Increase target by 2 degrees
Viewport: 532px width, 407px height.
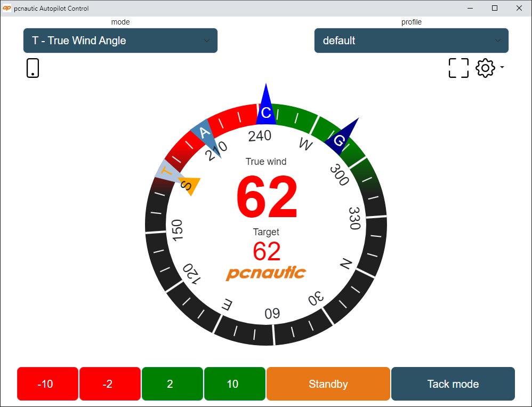(x=172, y=384)
